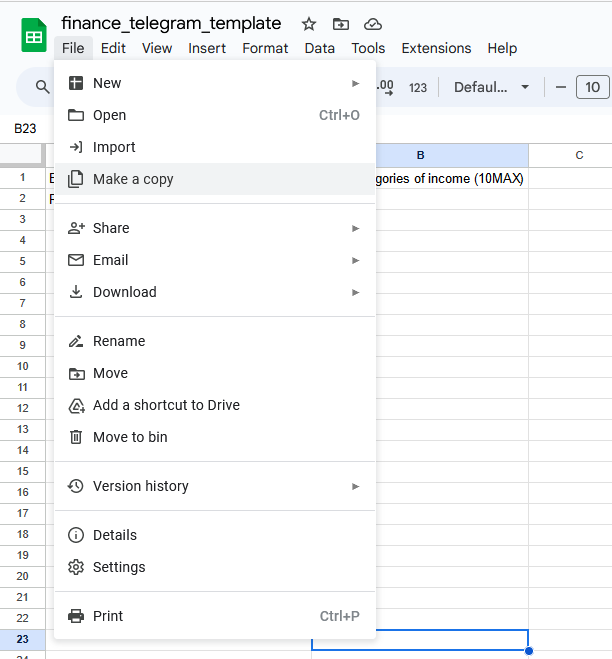Select Make a copy option
The image size is (612, 659).
click(215, 179)
